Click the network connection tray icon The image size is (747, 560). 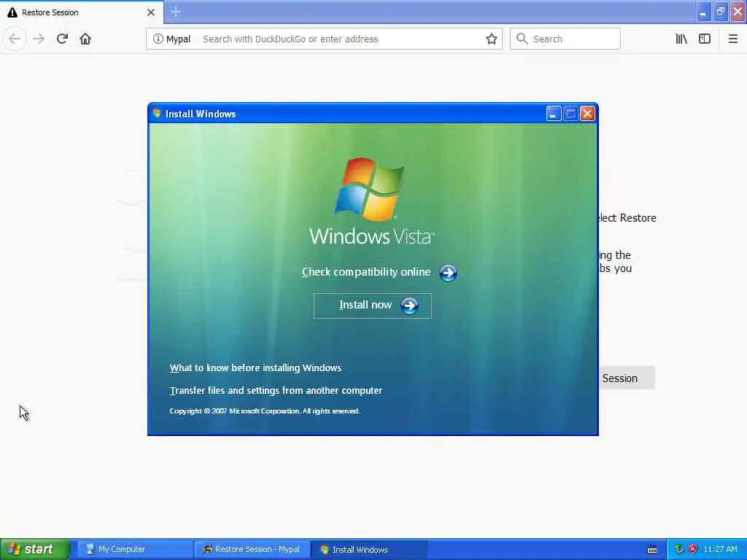tap(679, 549)
